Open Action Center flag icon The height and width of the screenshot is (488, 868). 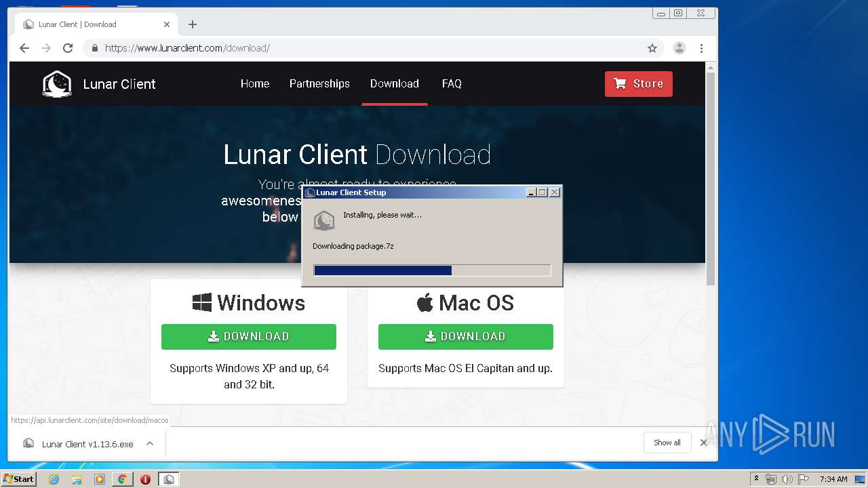pyautogui.click(x=804, y=479)
